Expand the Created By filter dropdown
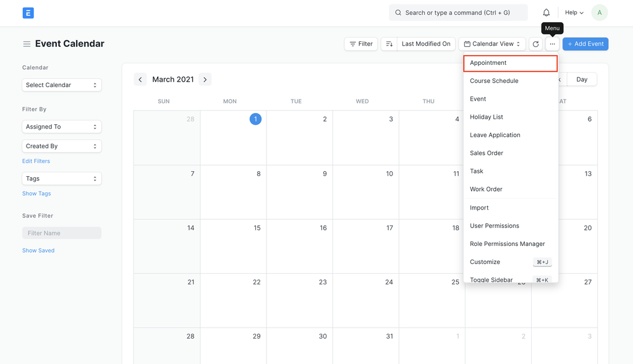Image resolution: width=633 pixels, height=364 pixels. [62, 146]
